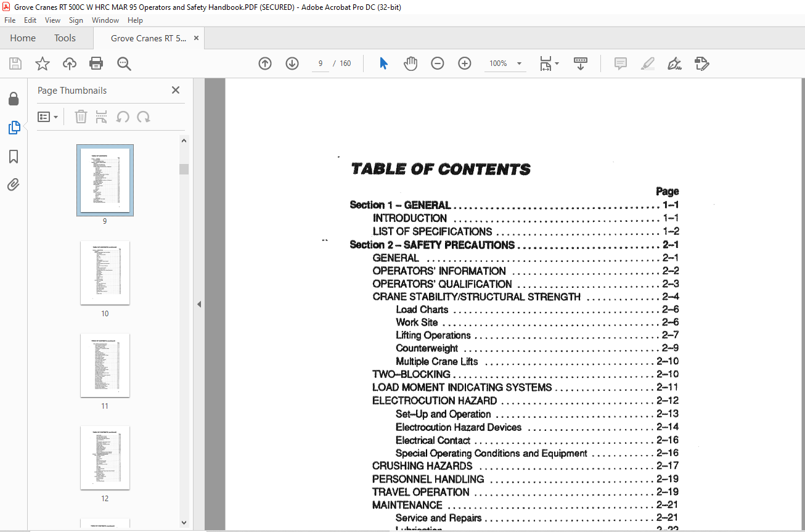Add a comment with sticky note icon

point(621,63)
